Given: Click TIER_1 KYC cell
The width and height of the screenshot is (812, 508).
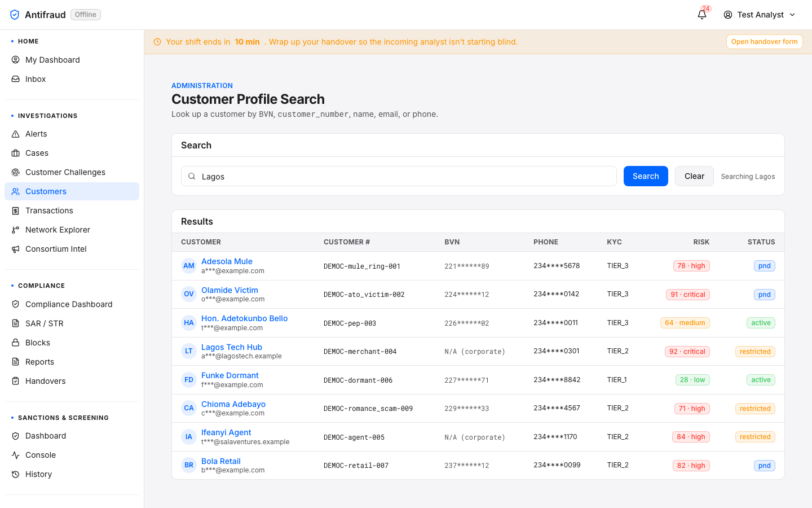Looking at the screenshot, I should click(x=617, y=380).
